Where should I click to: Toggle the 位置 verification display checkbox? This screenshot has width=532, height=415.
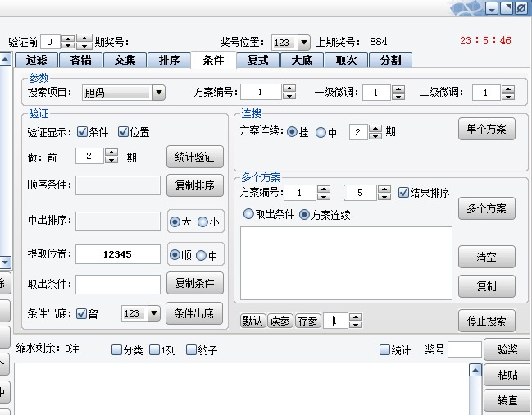124,131
